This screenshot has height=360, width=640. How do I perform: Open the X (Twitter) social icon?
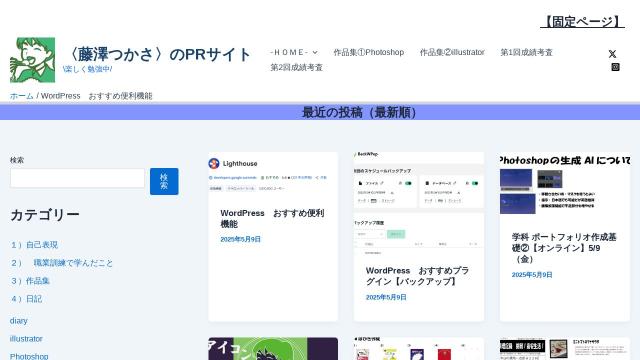(612, 54)
